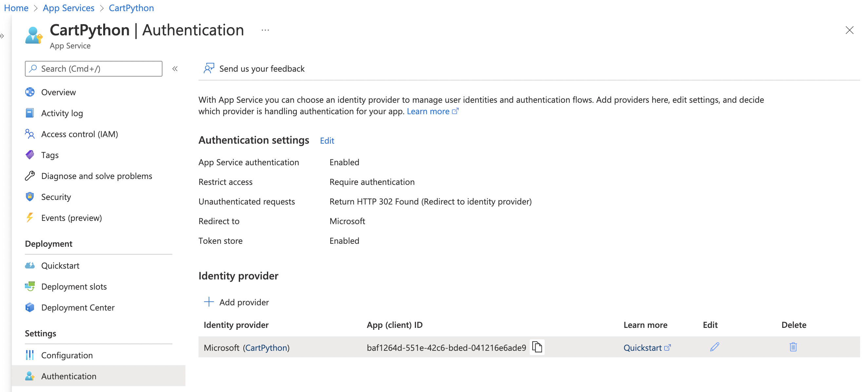Click the Activity log icon

(x=30, y=113)
